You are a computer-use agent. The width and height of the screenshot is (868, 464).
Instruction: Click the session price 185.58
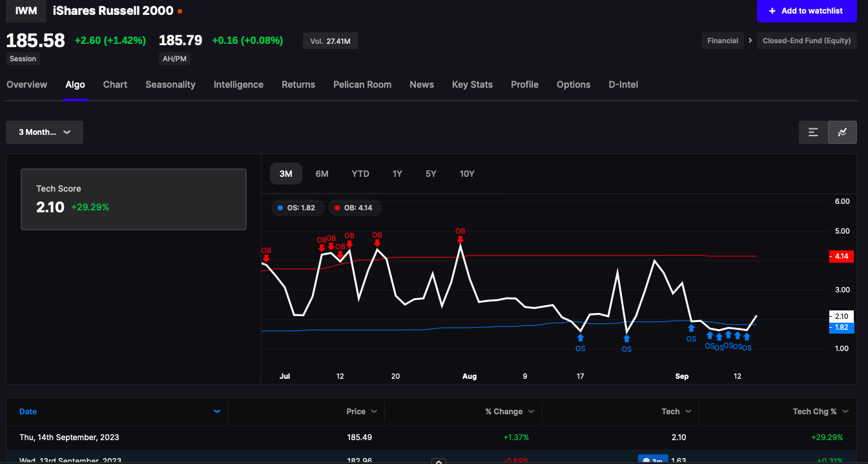point(36,41)
